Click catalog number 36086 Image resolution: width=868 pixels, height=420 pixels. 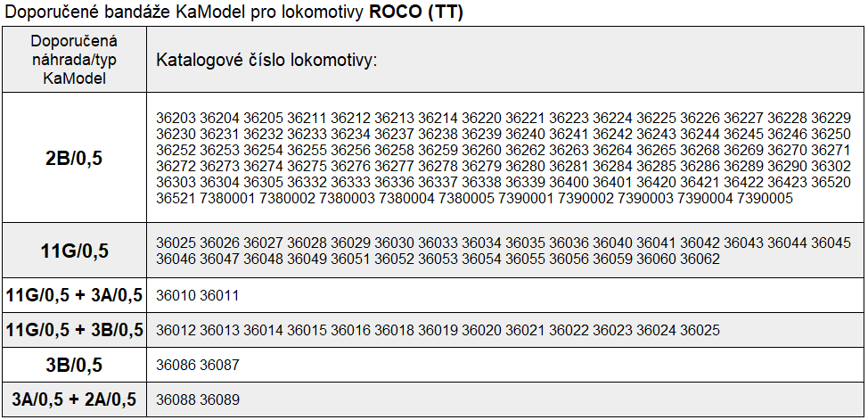(x=176, y=366)
